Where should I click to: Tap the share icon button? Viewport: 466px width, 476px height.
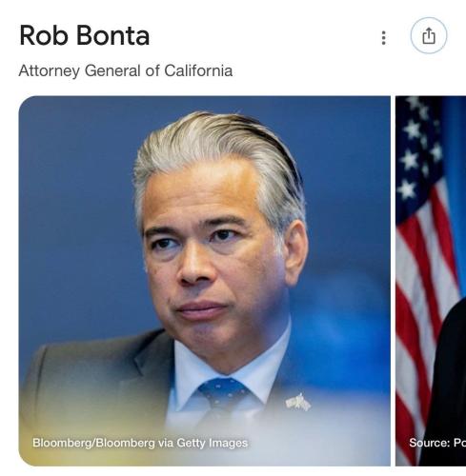click(429, 35)
